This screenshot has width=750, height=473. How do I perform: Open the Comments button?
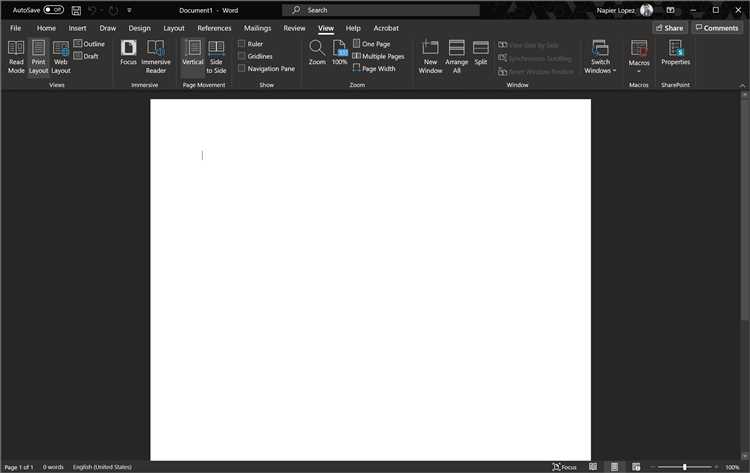tap(717, 28)
